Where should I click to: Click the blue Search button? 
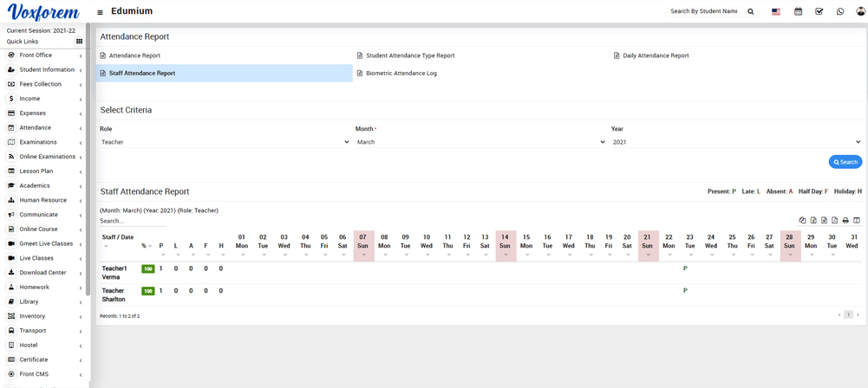(x=845, y=162)
